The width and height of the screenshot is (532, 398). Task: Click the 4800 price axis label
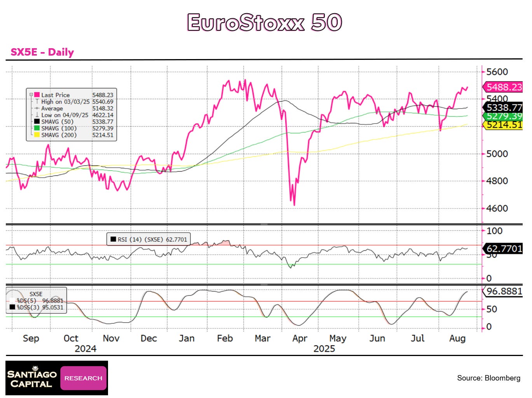(497, 181)
